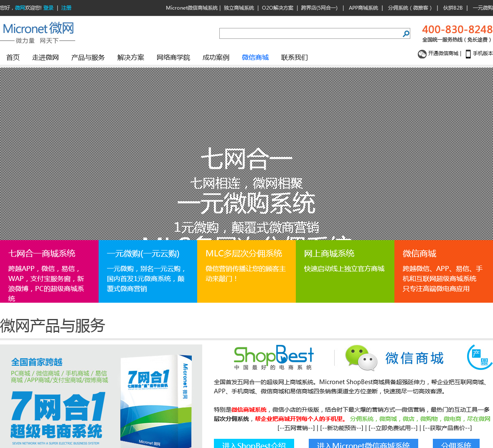Open Micronet微信商城系统 top link

[191, 8]
